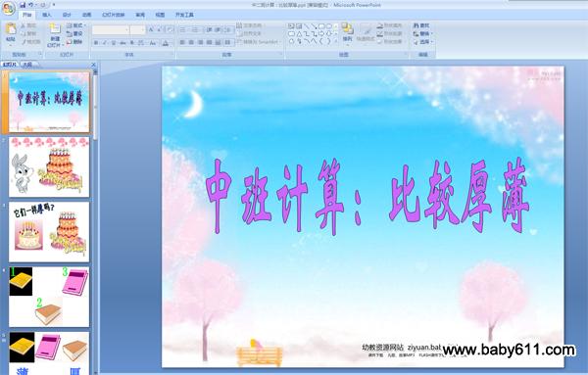
Task: Select the Right Arrow shape in gallery
Action: (x=321, y=33)
